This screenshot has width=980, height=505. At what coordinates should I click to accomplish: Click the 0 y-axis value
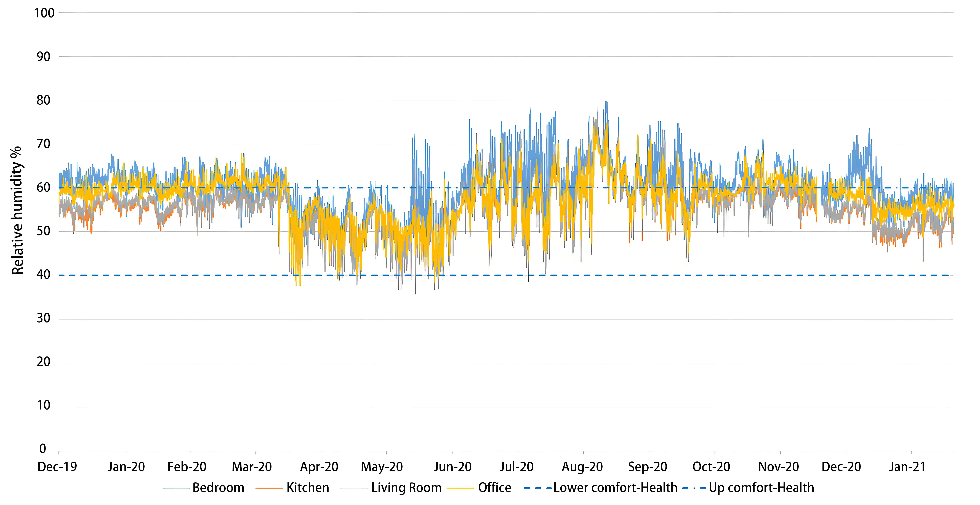(x=43, y=449)
